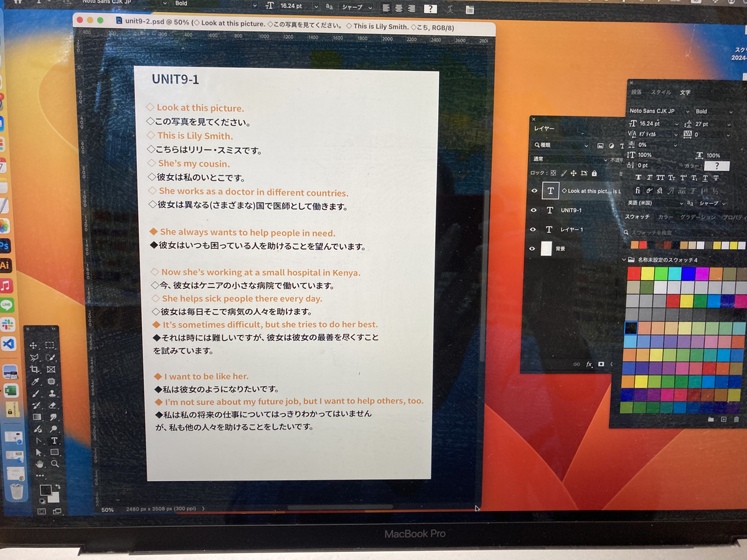The width and height of the screenshot is (747, 560).
Task: Delete swatch with trash icon
Action: (736, 419)
